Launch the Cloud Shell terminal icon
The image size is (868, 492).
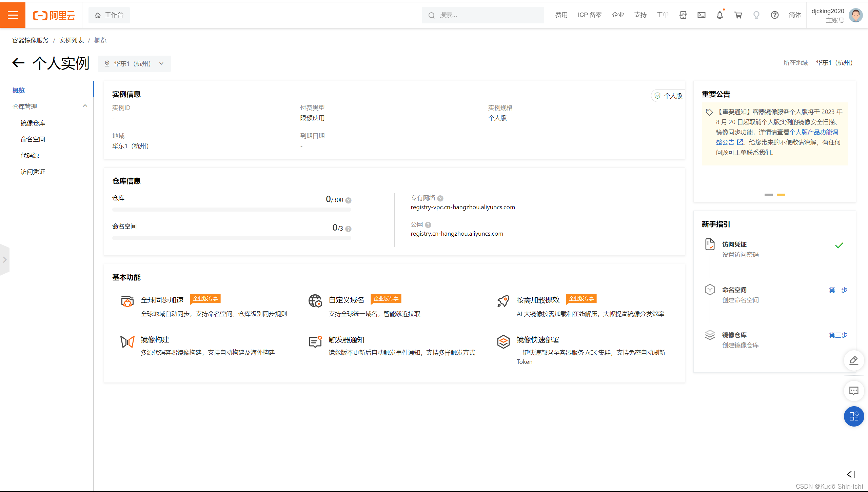701,15
